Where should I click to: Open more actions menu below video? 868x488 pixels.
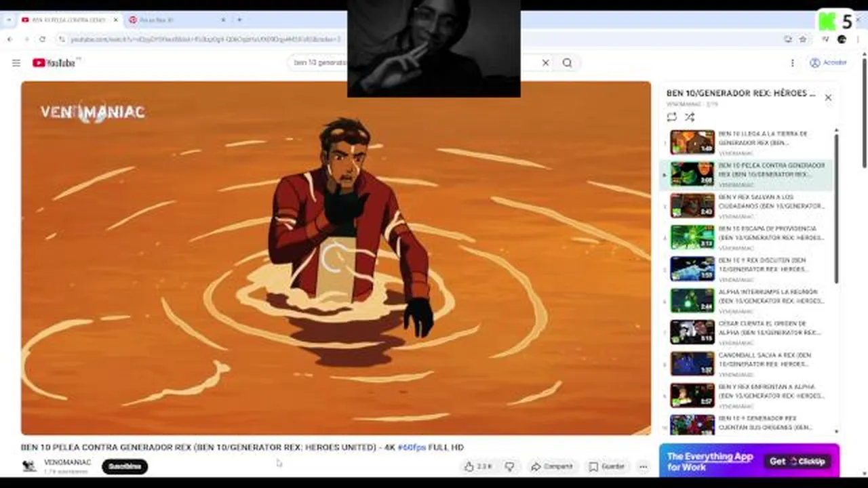643,466
